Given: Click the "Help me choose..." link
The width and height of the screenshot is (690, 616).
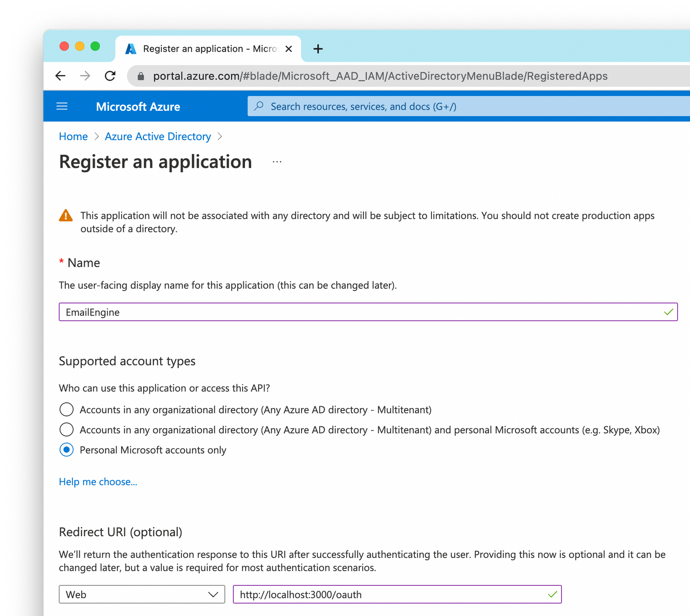Looking at the screenshot, I should [97, 482].
